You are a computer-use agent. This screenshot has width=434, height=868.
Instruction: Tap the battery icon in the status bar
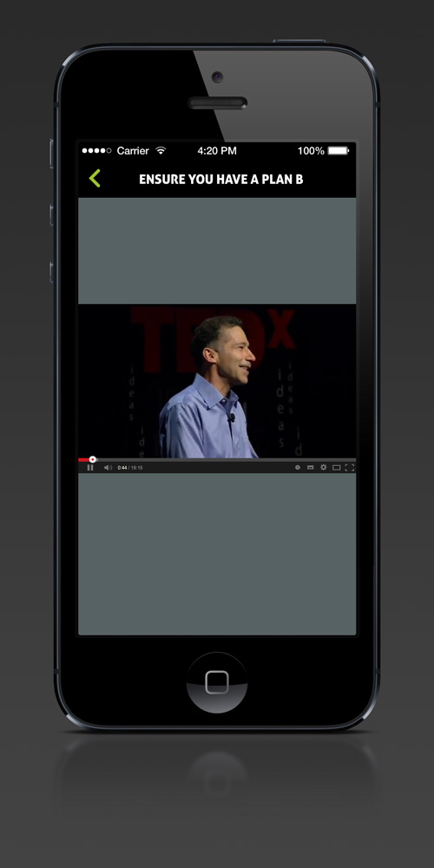click(339, 150)
